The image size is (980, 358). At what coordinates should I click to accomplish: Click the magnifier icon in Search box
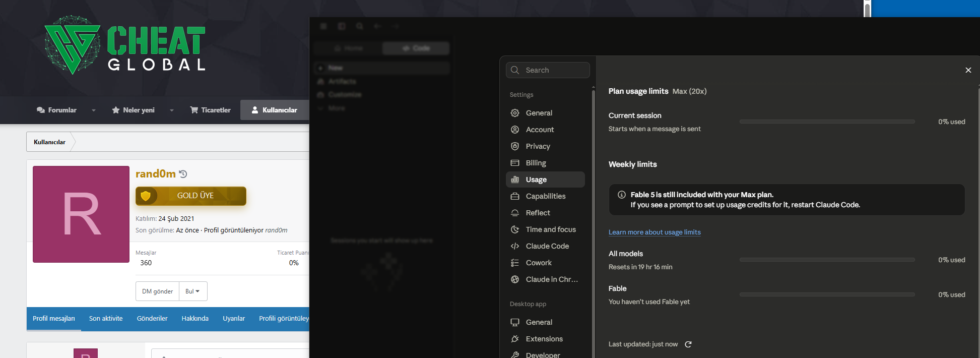tap(515, 70)
